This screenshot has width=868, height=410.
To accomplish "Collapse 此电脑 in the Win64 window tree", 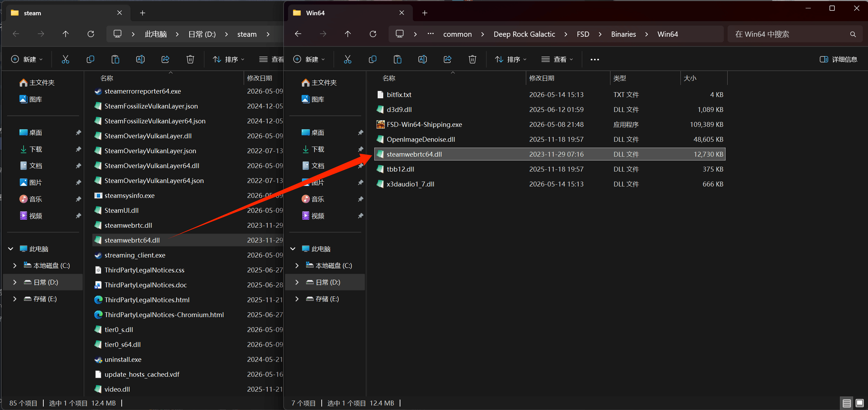I will tap(293, 249).
